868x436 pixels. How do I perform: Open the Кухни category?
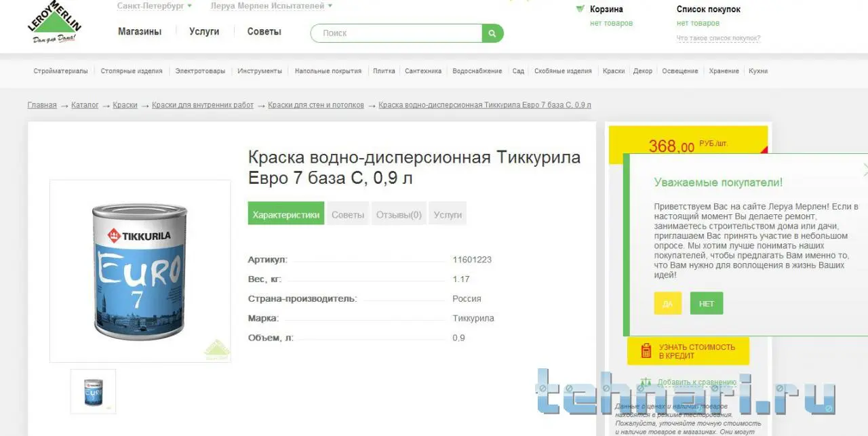coord(758,71)
